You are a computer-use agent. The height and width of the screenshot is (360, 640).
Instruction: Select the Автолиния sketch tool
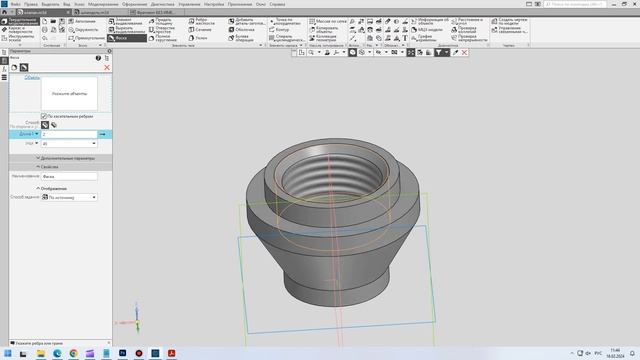82,21
